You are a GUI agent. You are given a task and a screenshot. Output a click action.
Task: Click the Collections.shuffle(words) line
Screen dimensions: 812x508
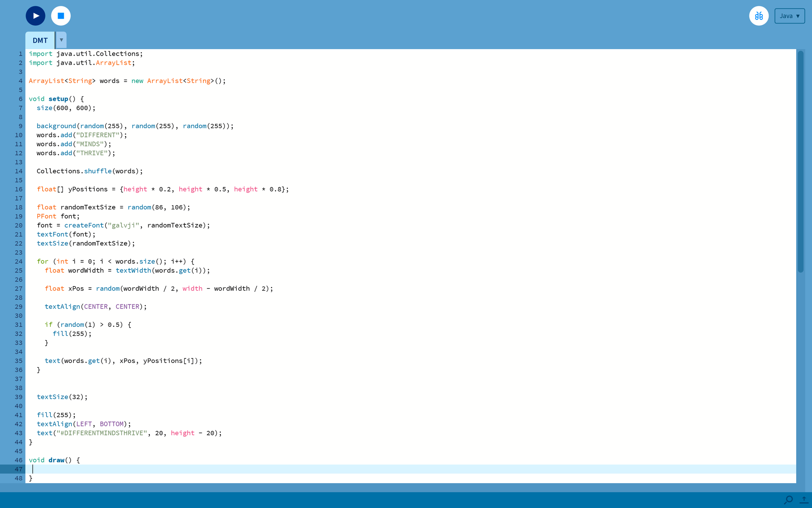click(90, 171)
